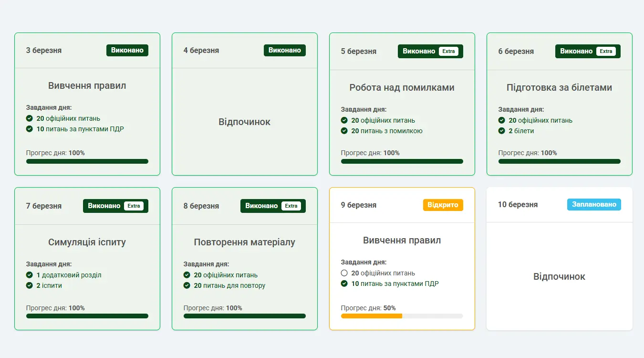Toggle '1 додатковий розділ' checkmark on 7 березня
Screen dimensions: 644x358
29,275
